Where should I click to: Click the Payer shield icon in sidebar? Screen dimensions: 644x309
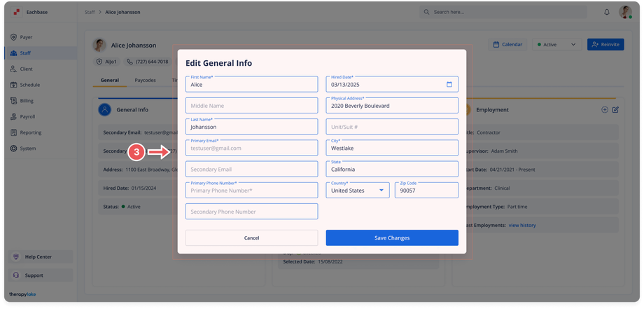pos(13,37)
